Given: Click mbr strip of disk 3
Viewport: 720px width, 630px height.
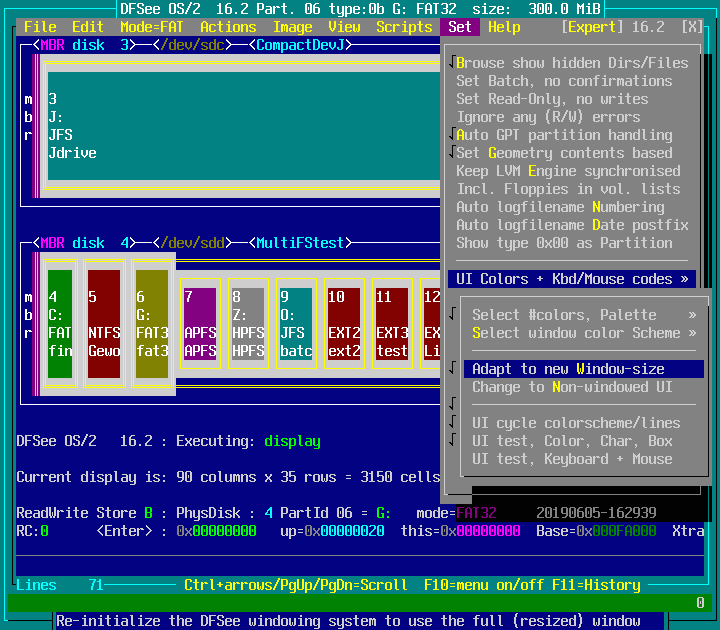Looking at the screenshot, I should coord(28,117).
